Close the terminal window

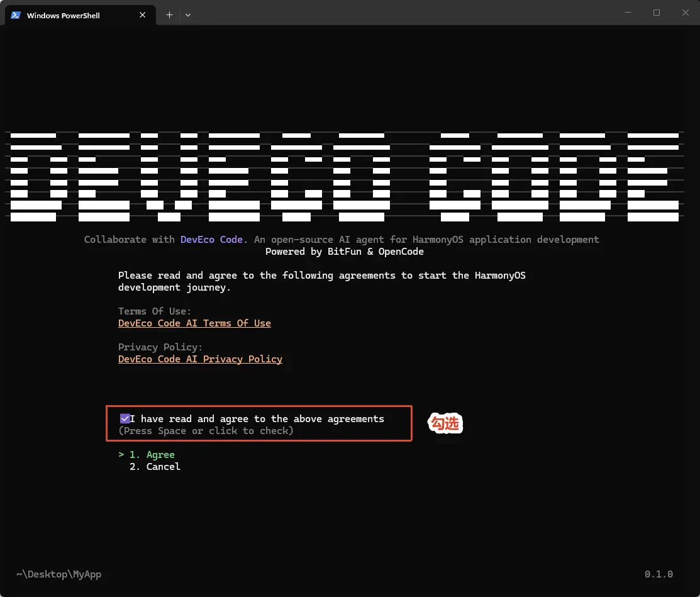pyautogui.click(x=686, y=13)
